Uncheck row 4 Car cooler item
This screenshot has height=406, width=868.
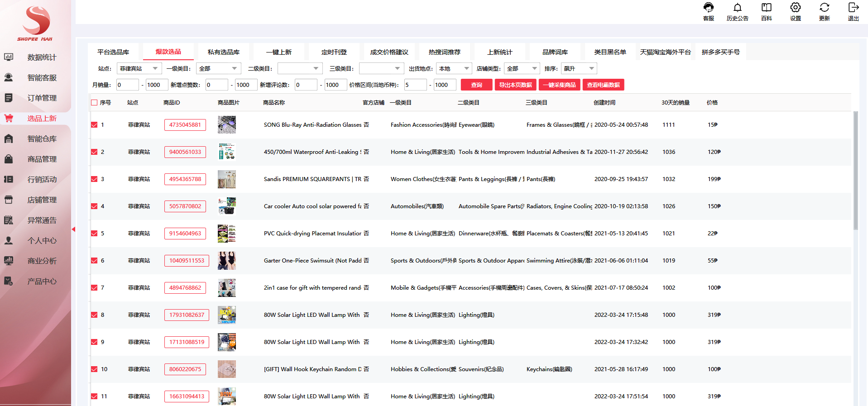tap(94, 206)
